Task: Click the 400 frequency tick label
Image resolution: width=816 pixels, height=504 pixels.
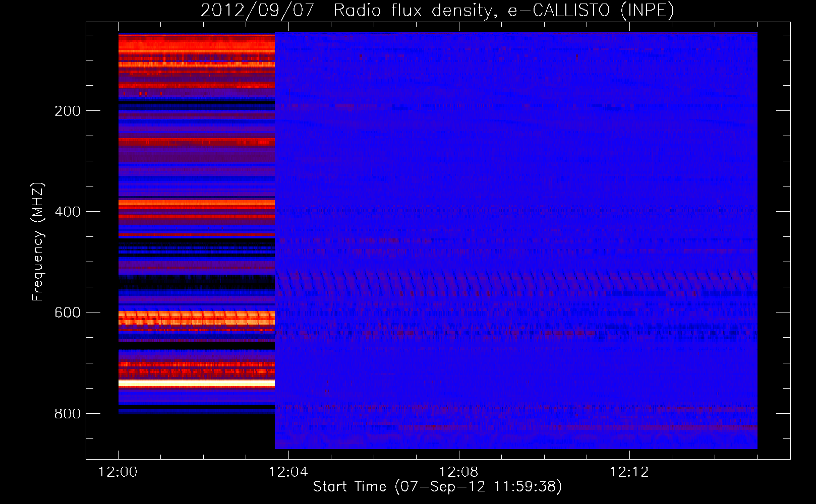Action: point(68,212)
